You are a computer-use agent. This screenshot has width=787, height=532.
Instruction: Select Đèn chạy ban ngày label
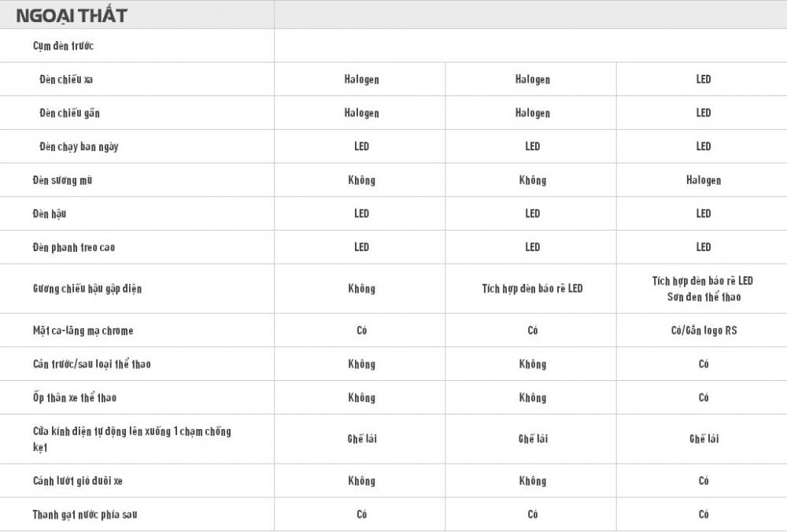click(x=79, y=147)
